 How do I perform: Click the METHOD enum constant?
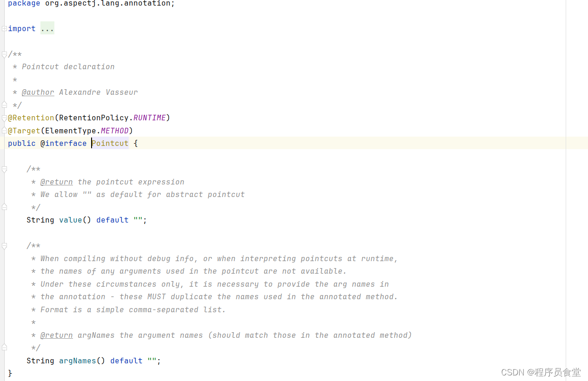pyautogui.click(x=115, y=131)
